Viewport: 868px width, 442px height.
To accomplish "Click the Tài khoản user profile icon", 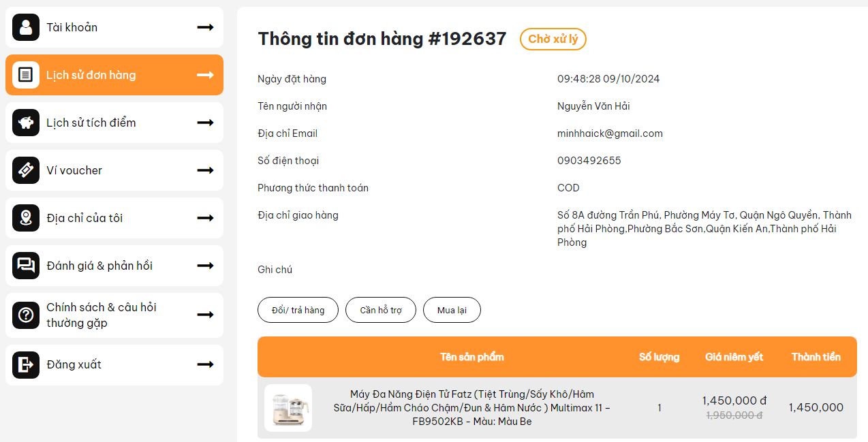I will [26, 27].
